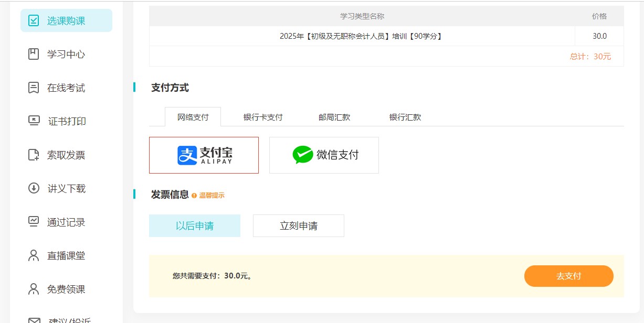Viewport: 644px width, 323px height.
Task: Select Alipay 支付宝 payment option
Action: coord(204,155)
